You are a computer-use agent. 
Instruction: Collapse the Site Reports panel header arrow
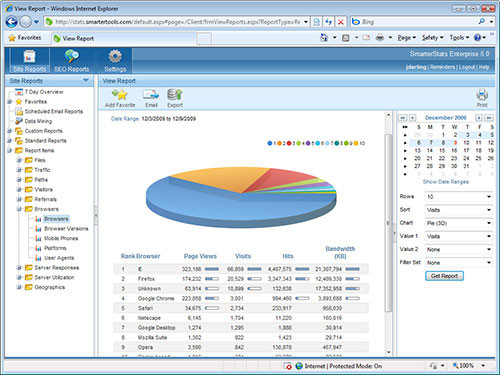pos(86,80)
